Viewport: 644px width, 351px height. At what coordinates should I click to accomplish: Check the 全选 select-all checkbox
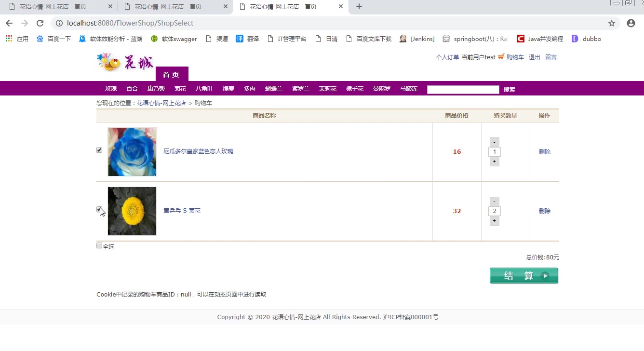(99, 245)
